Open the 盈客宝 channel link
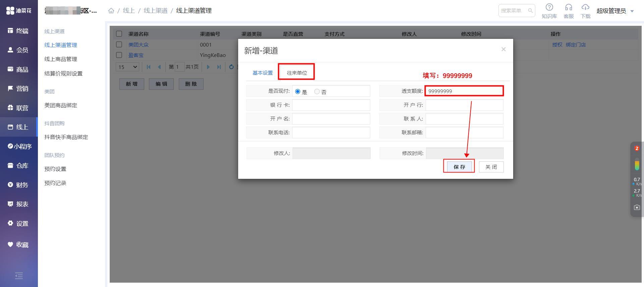Image resolution: width=644 pixels, height=287 pixels. click(136, 55)
